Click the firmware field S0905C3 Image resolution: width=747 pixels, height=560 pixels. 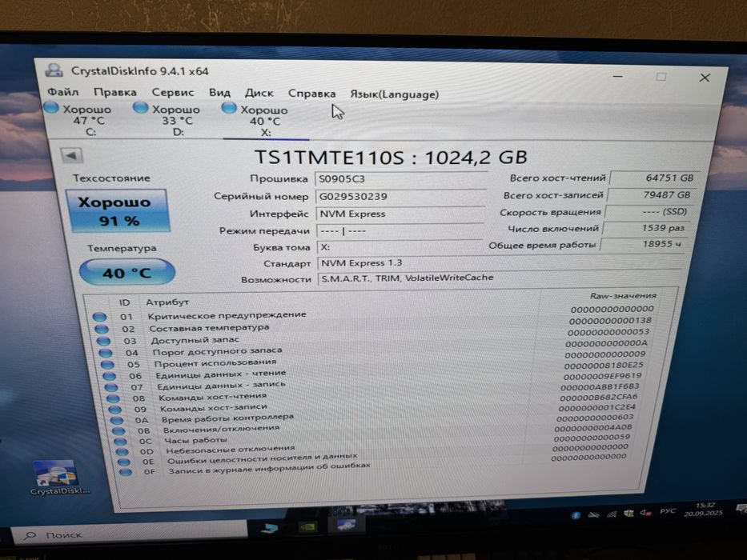coord(400,179)
